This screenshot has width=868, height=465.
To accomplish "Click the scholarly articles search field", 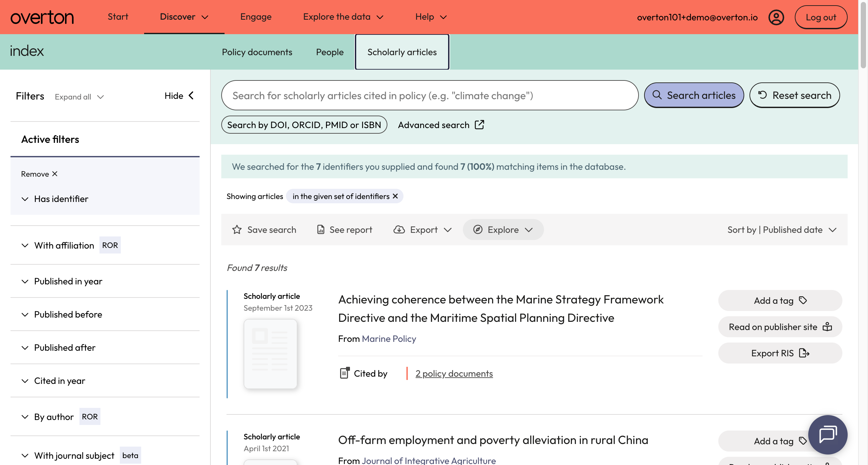I will pyautogui.click(x=430, y=95).
